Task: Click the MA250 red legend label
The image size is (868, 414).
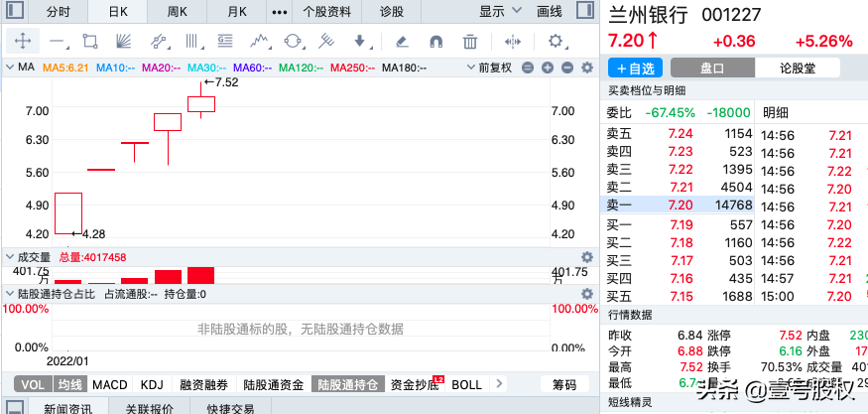Action: coord(352,68)
